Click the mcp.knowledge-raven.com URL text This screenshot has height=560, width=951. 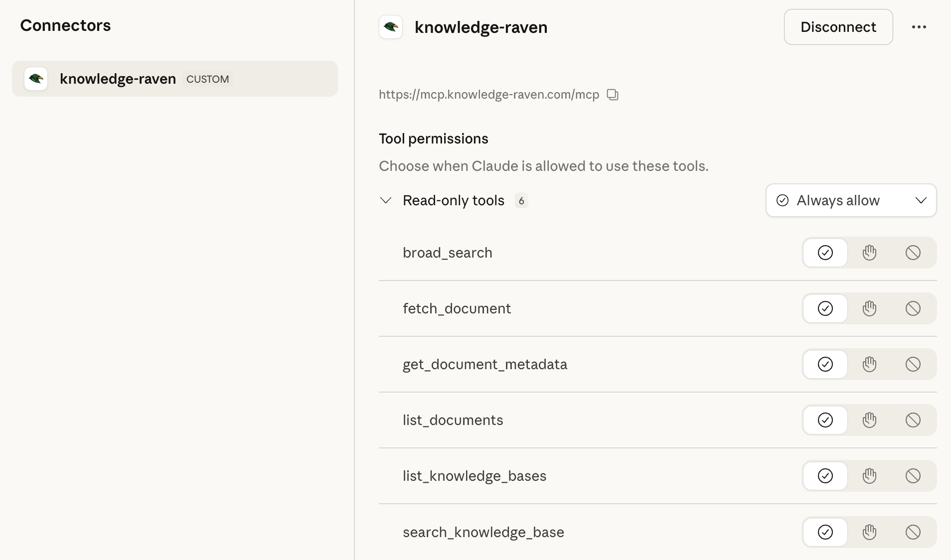(x=488, y=95)
